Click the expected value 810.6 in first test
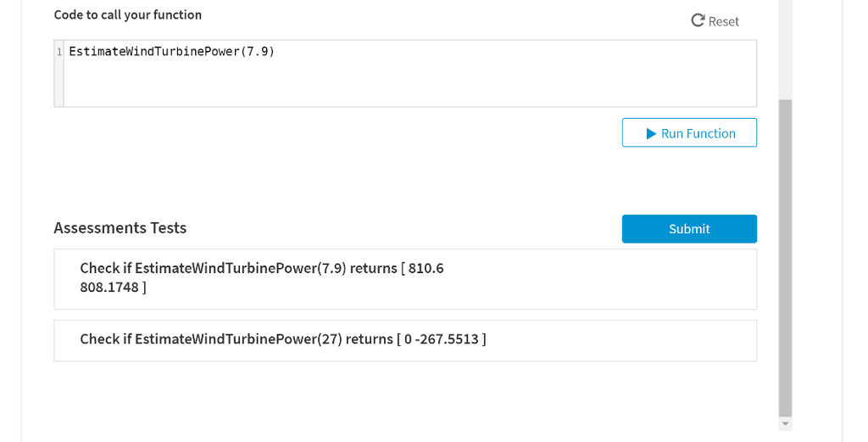Image resolution: width=868 pixels, height=442 pixels. point(426,268)
